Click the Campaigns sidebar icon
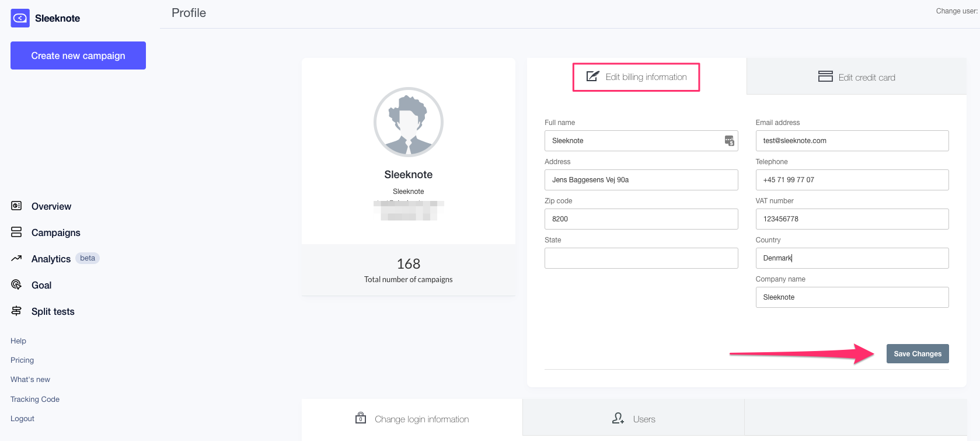The height and width of the screenshot is (441, 980). (x=16, y=232)
